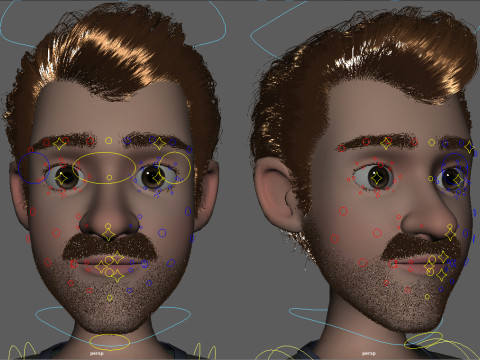The width and height of the screenshot is (480, 360).
Task: Pick the yellow chin circle in three-quarter view
Action: (428, 296)
